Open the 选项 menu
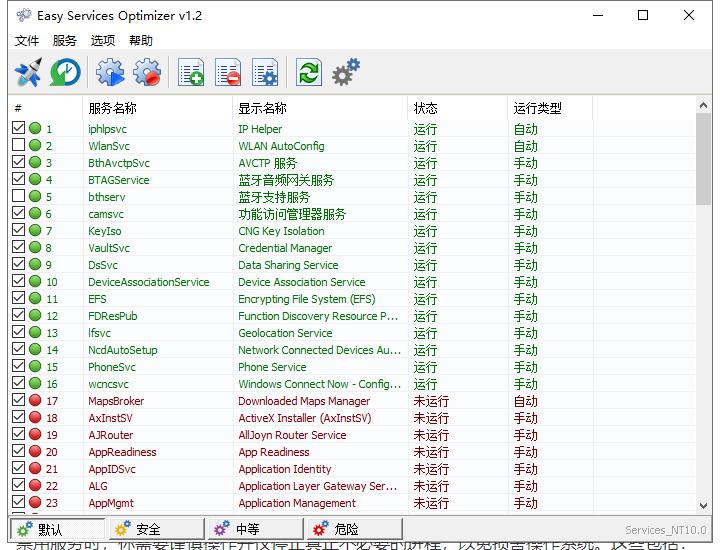The image size is (720, 550). [103, 41]
